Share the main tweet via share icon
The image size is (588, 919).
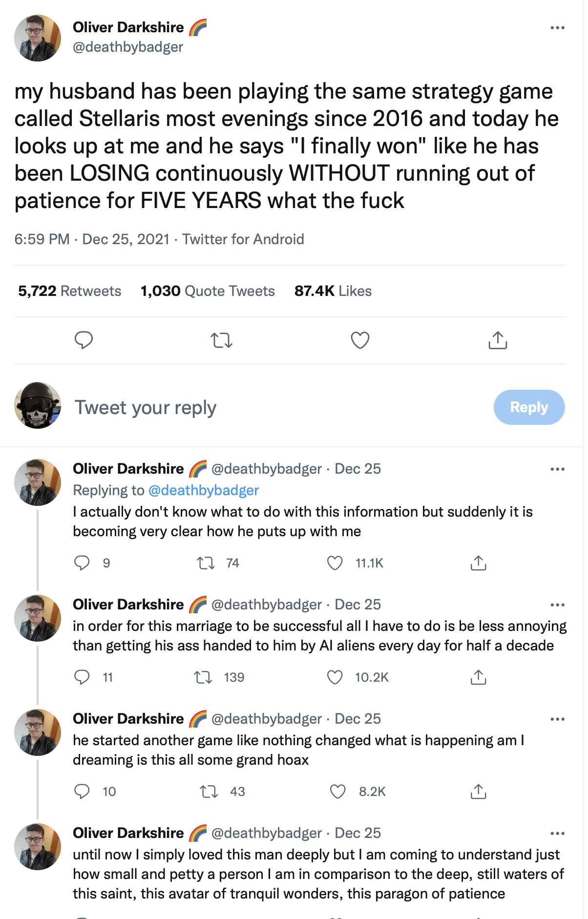(x=498, y=340)
